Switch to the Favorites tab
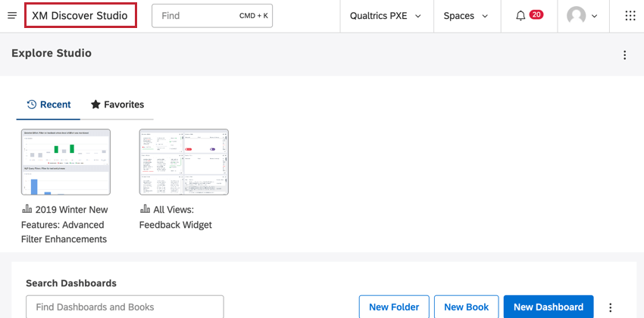The image size is (644, 318). 117,104
